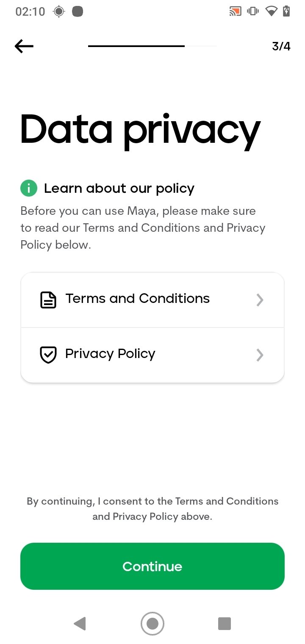
Task: Tap the Learn about our policy heading
Action: coord(119,189)
